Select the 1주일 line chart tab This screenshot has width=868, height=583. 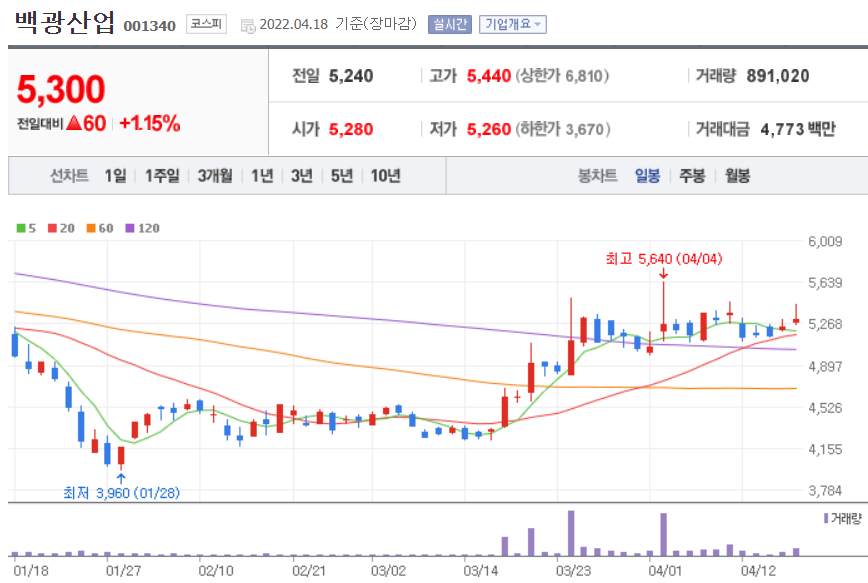(162, 176)
